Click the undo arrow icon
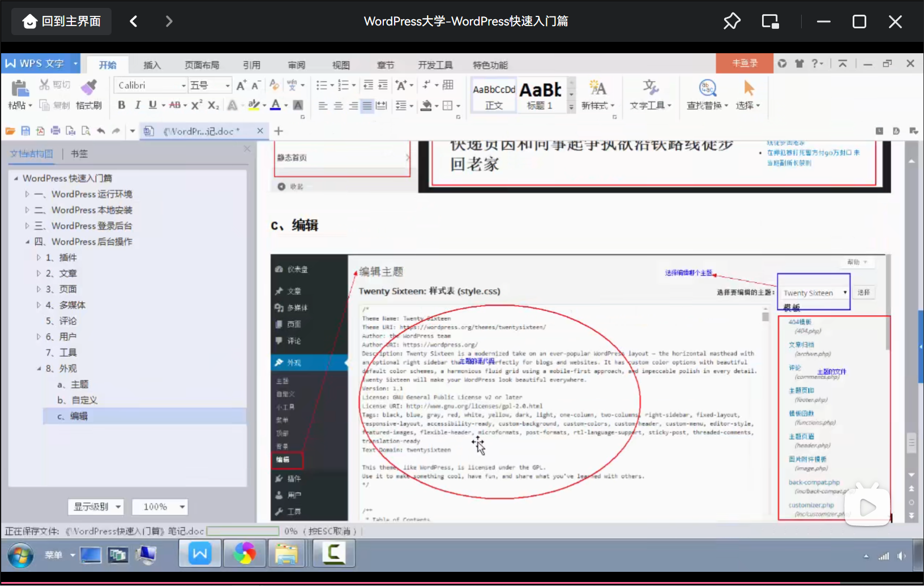Image resolution: width=924 pixels, height=586 pixels. (101, 131)
